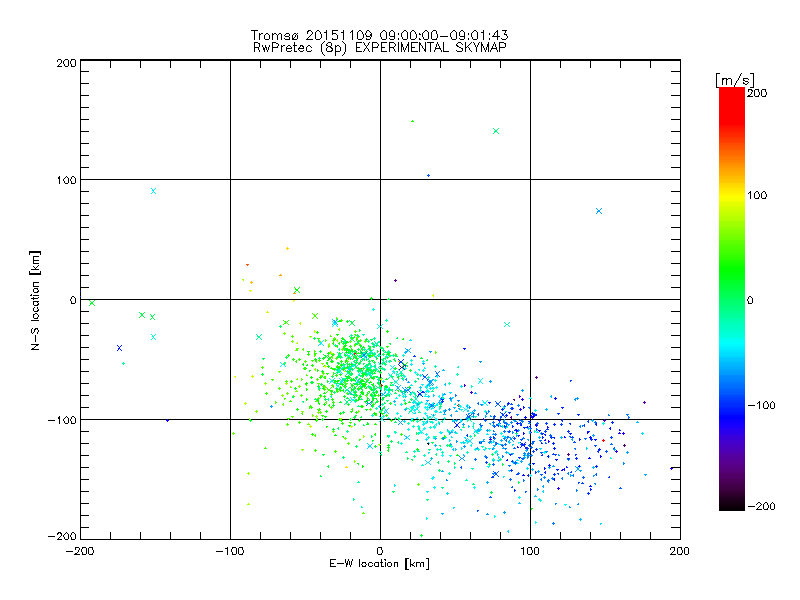The height and width of the screenshot is (600, 800).
Task: Click the 'N-S location [km]' axis label
Action: coord(35,300)
